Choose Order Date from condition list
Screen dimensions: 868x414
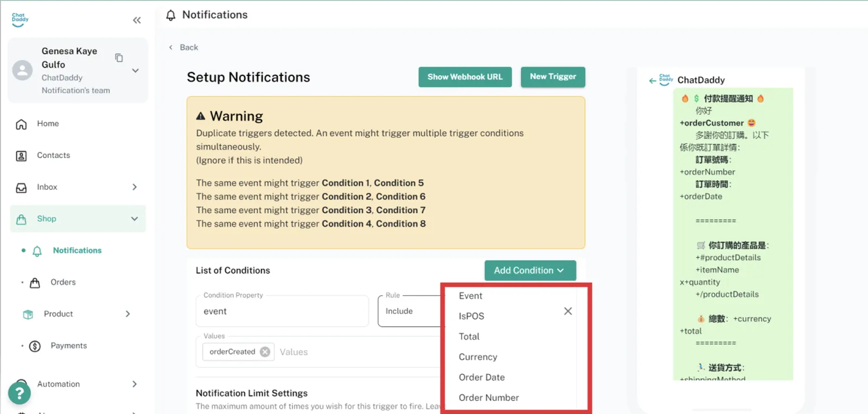pyautogui.click(x=481, y=377)
